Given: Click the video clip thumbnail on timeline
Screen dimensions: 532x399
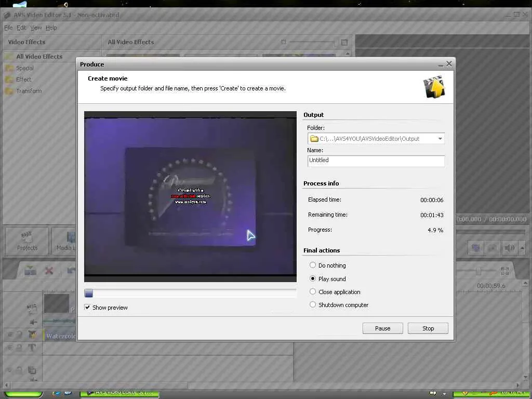Looking at the screenshot, I should 56,303.
